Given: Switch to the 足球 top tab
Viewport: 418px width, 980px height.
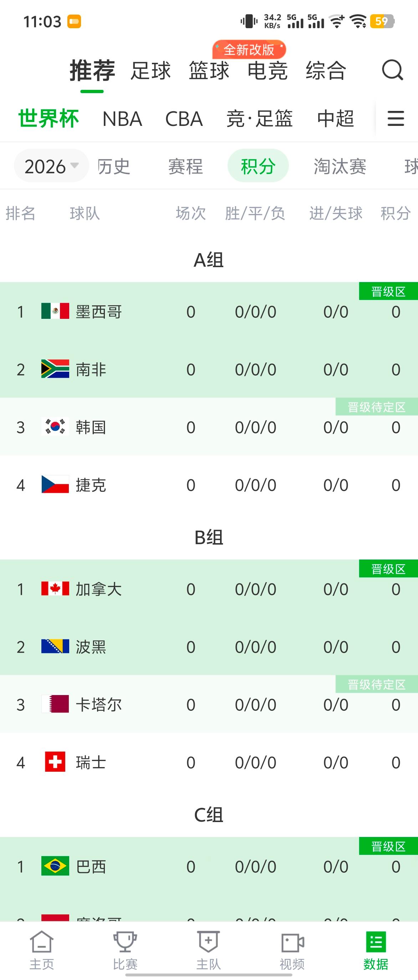Looking at the screenshot, I should [151, 71].
